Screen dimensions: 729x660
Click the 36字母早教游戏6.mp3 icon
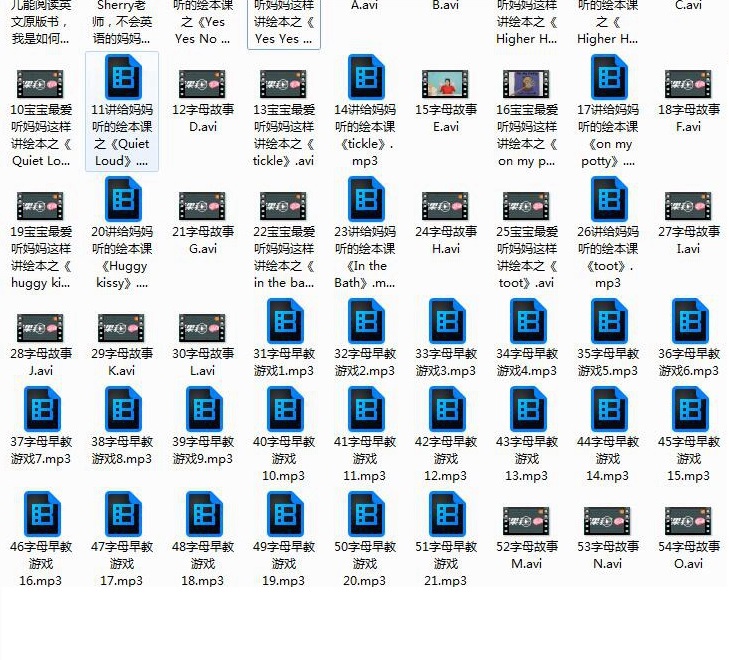point(689,322)
